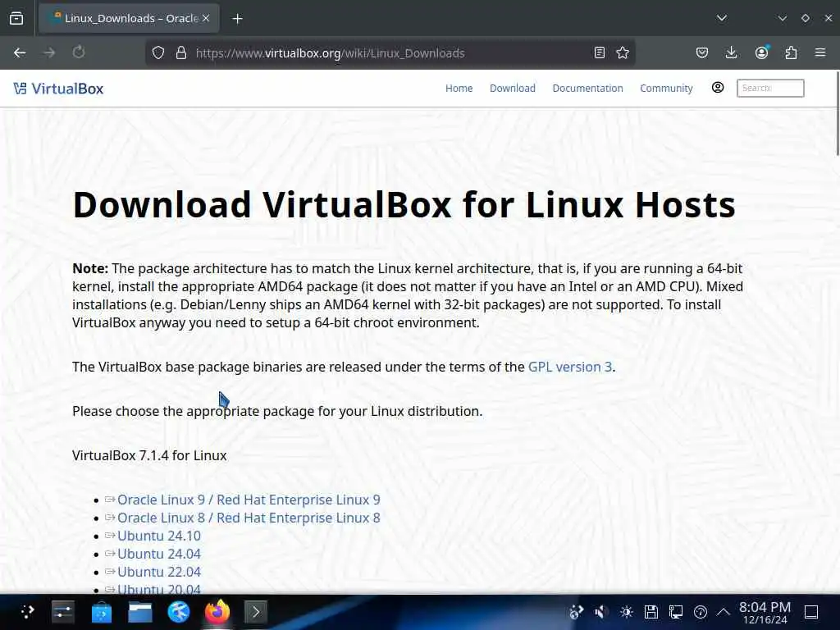The width and height of the screenshot is (840, 630).
Task: Open the KDE application launcher
Action: [28, 611]
